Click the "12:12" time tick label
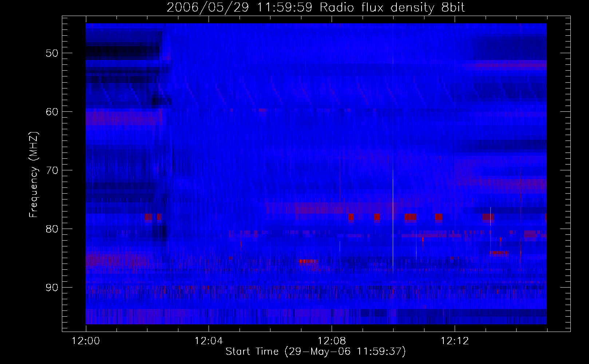 pyautogui.click(x=455, y=341)
